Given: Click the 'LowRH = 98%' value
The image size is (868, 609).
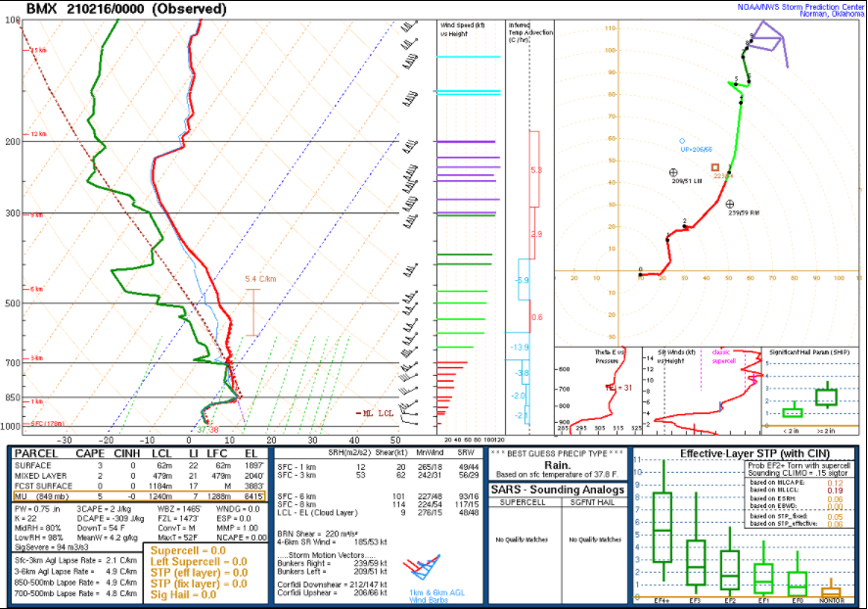Looking at the screenshot, I should point(37,538).
